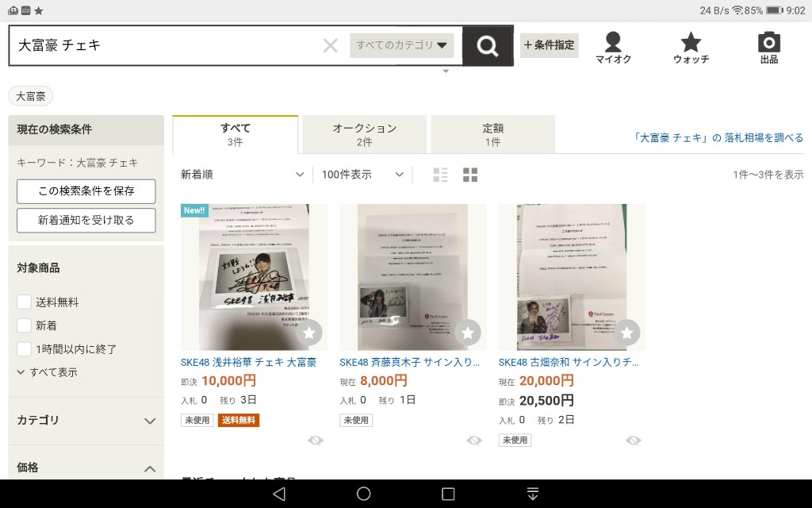Tap the battery status icon
The image size is (812, 508).
(x=775, y=10)
